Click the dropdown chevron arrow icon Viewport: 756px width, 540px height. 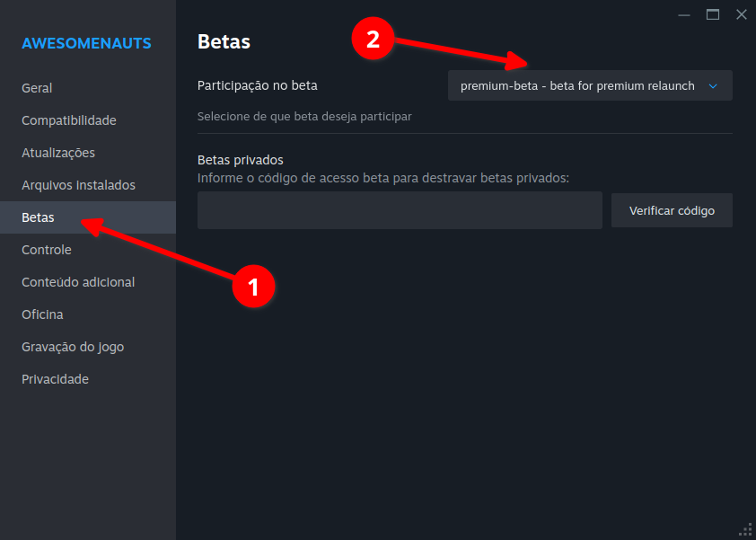[x=714, y=86]
